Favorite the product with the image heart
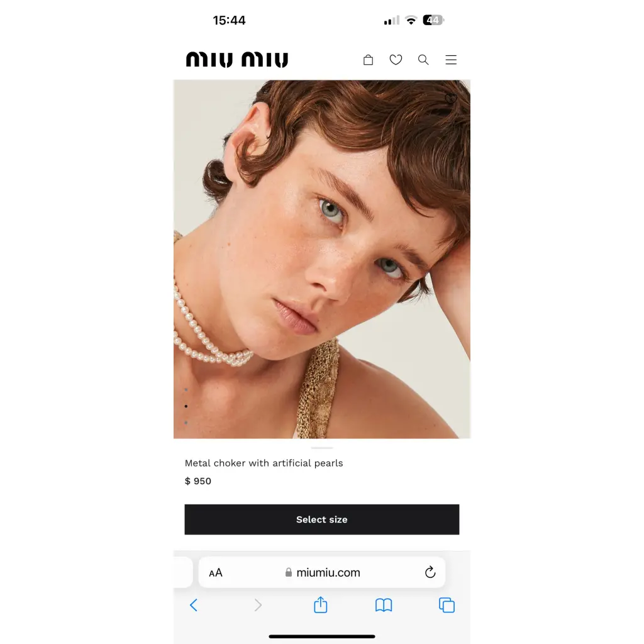Viewport: 644px width, 644px height. tap(450, 99)
